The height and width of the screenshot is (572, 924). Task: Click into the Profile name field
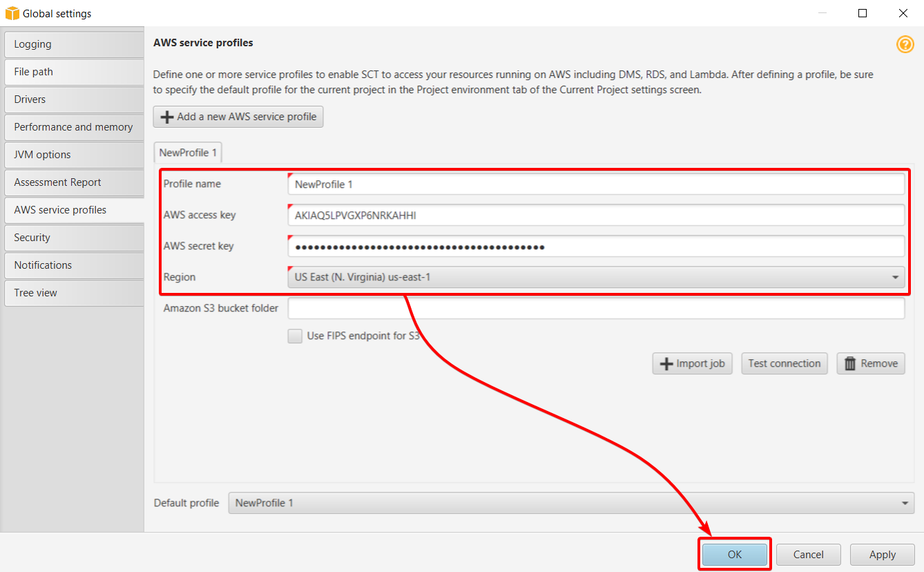tap(596, 184)
